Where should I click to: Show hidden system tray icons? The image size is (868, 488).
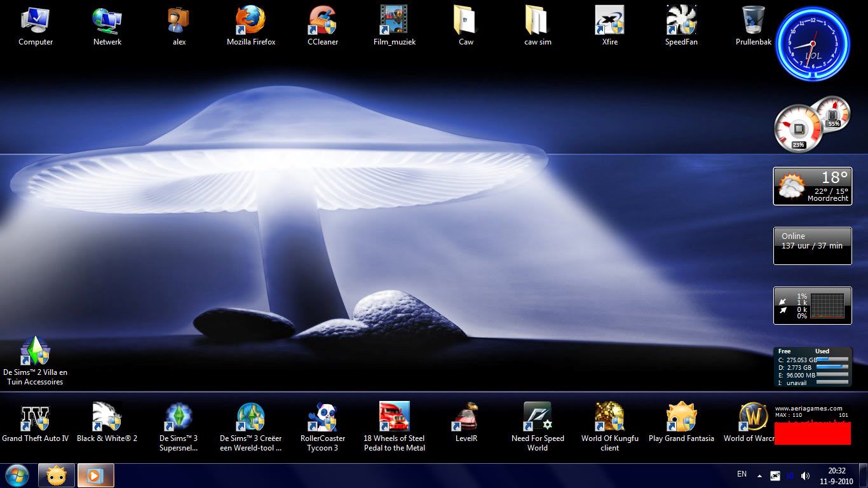[759, 475]
